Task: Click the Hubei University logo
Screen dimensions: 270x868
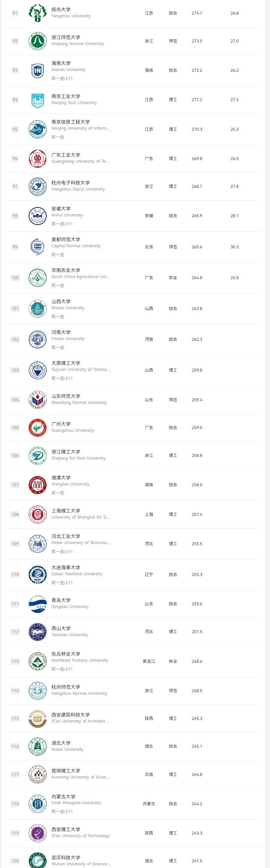Action: click(x=38, y=746)
